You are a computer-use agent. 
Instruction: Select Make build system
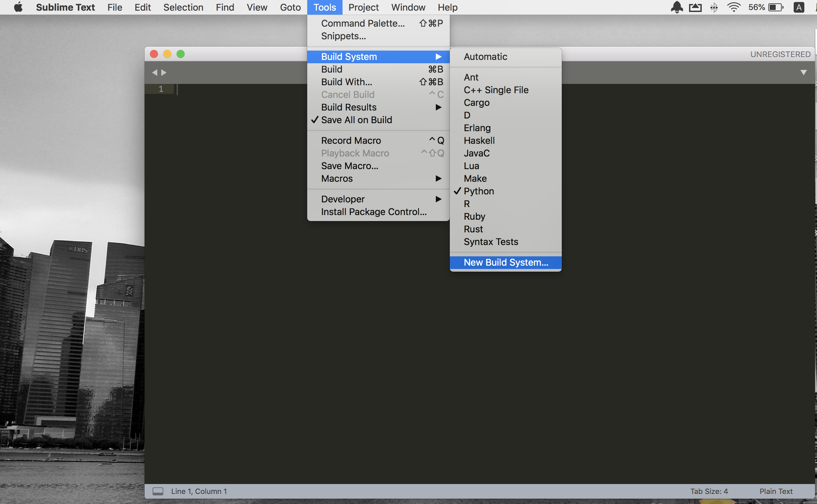pos(505,179)
